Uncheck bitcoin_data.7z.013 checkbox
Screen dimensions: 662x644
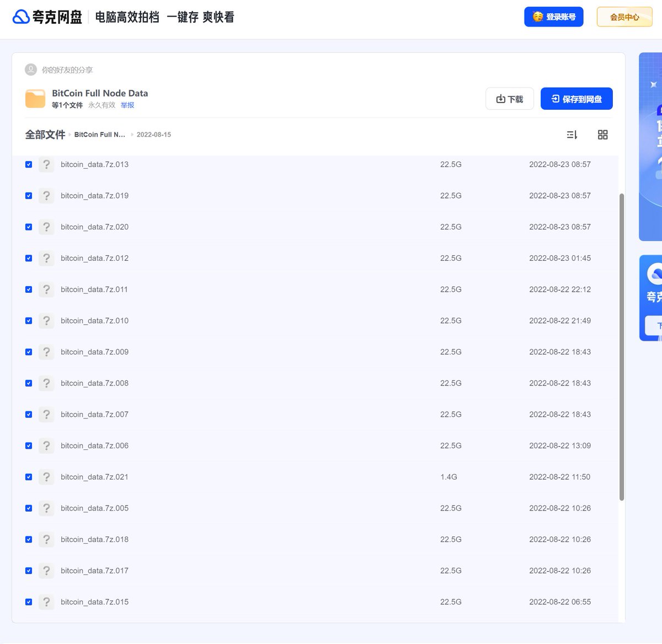coord(28,164)
